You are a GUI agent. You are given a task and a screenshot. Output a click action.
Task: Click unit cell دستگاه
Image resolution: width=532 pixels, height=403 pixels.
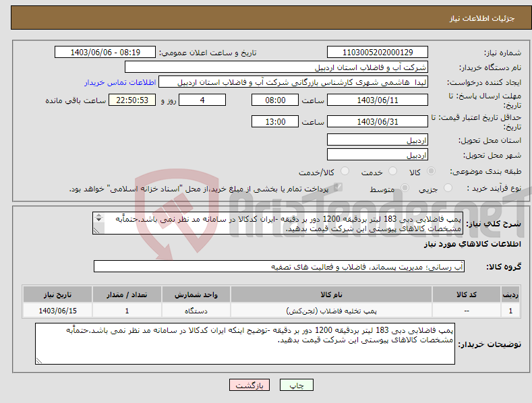pyautogui.click(x=196, y=311)
